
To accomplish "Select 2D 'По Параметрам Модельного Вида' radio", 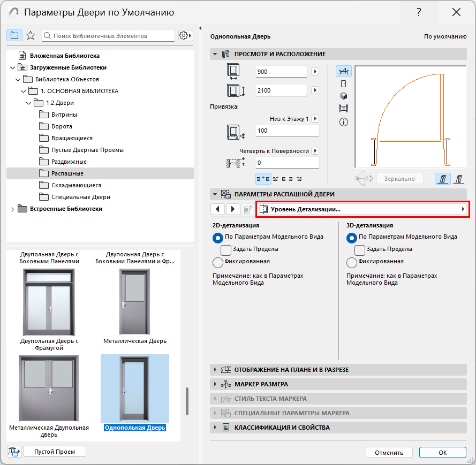I will coord(218,238).
